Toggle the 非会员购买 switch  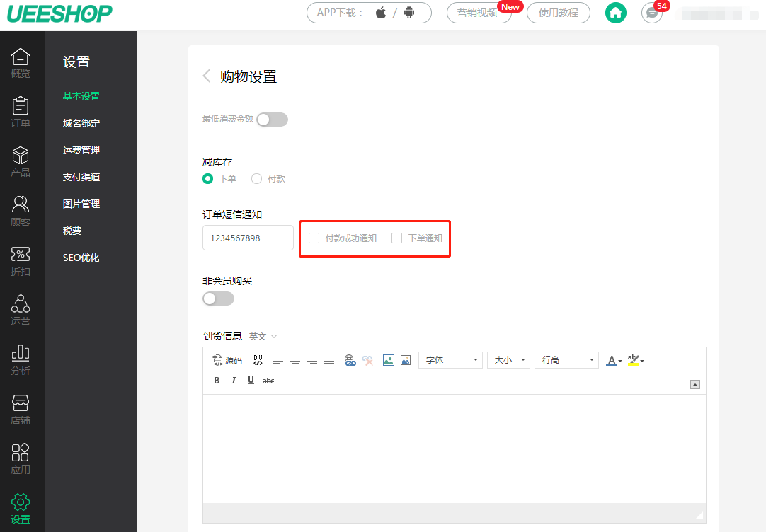tap(218, 299)
